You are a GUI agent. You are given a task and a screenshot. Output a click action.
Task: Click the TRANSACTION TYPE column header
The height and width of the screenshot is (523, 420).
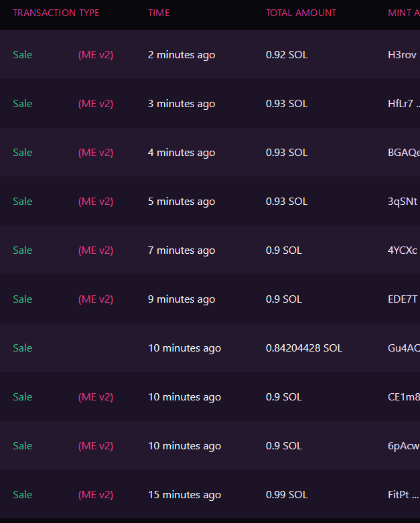(x=56, y=13)
